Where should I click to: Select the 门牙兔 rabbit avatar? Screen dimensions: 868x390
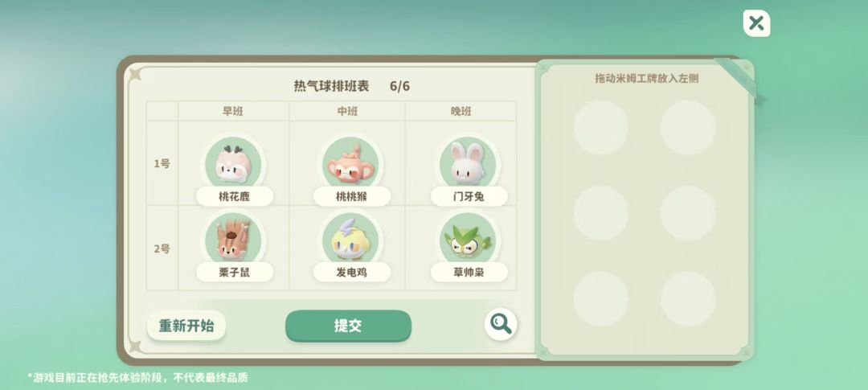[468, 164]
